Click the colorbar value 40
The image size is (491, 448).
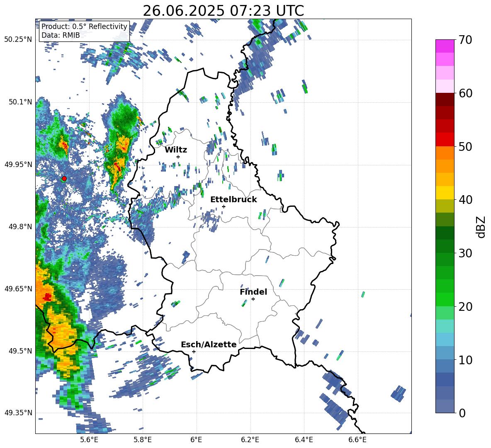pyautogui.click(x=466, y=200)
